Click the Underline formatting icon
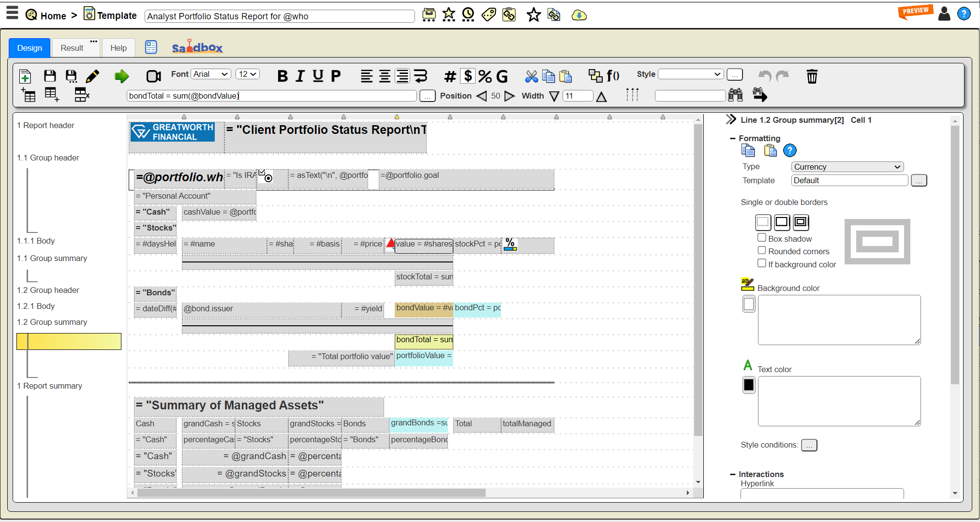The width and height of the screenshot is (980, 522). pos(318,76)
